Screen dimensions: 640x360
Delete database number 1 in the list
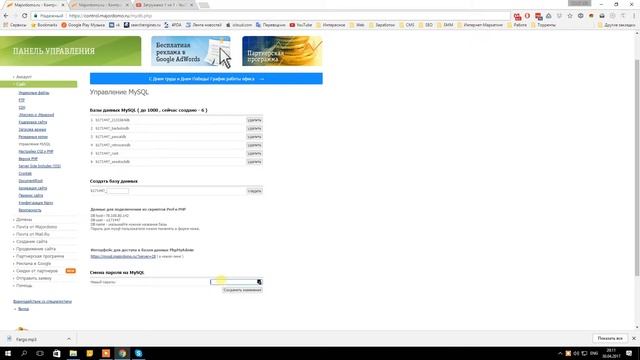click(x=254, y=120)
